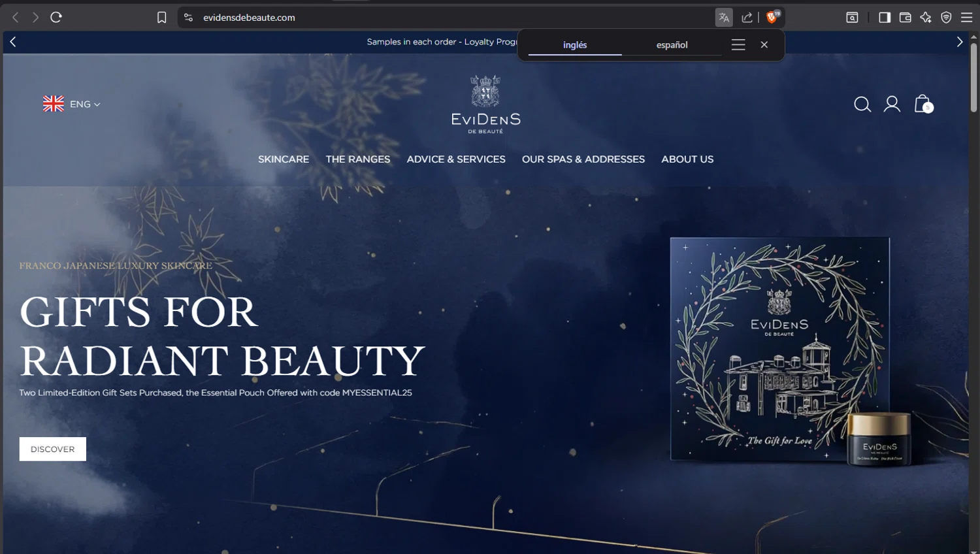This screenshot has width=980, height=554.
Task: Open the Brave Wallet icon
Action: point(905,18)
